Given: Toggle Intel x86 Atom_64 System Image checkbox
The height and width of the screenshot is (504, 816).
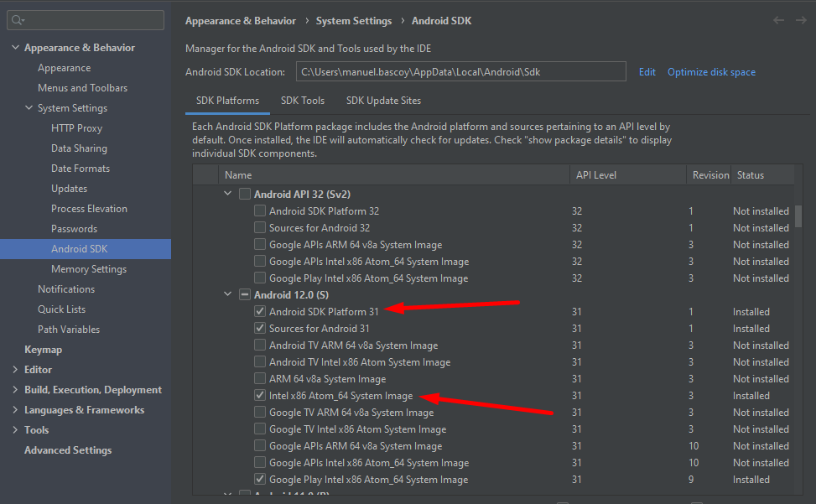Looking at the screenshot, I should [x=260, y=396].
